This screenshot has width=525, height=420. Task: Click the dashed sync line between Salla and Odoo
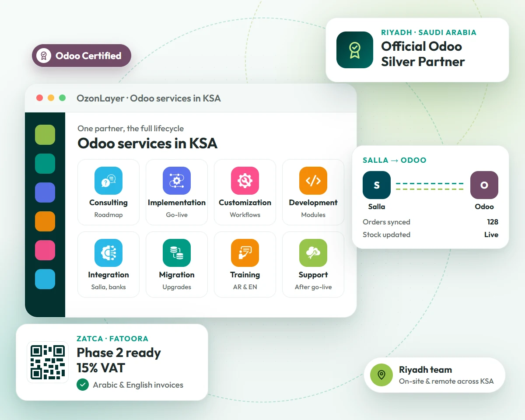click(x=430, y=186)
